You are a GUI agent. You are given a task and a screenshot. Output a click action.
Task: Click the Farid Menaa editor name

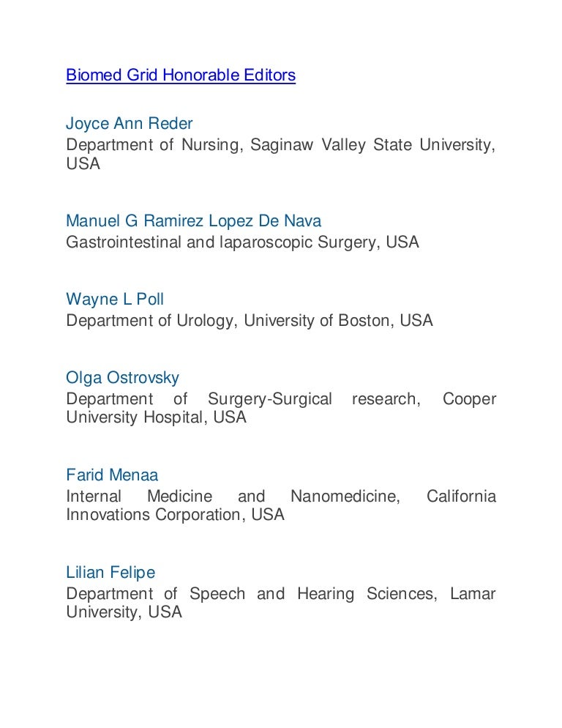112,475
